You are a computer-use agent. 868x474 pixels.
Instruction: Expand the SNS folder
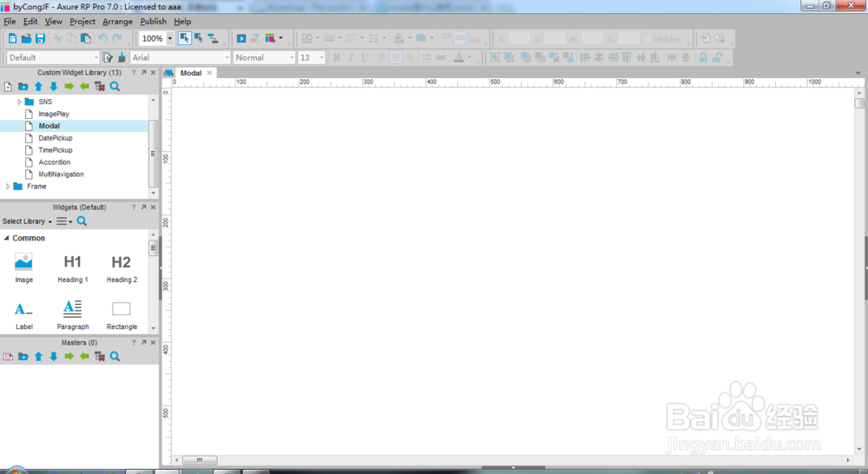pos(19,102)
